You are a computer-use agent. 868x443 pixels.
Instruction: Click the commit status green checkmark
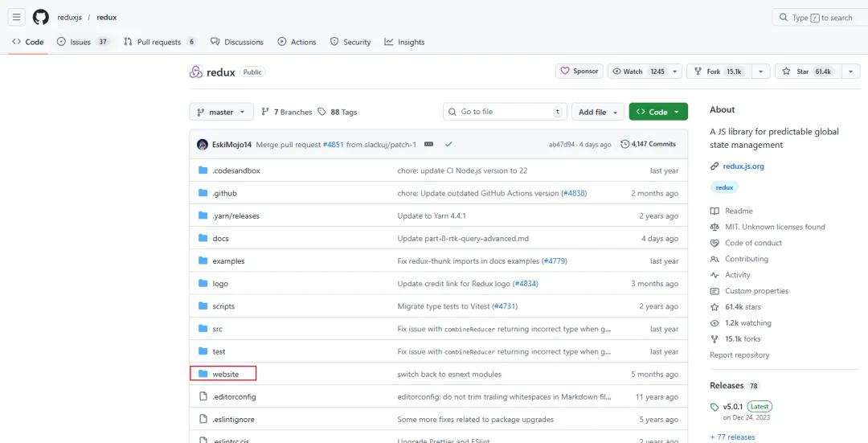point(448,144)
